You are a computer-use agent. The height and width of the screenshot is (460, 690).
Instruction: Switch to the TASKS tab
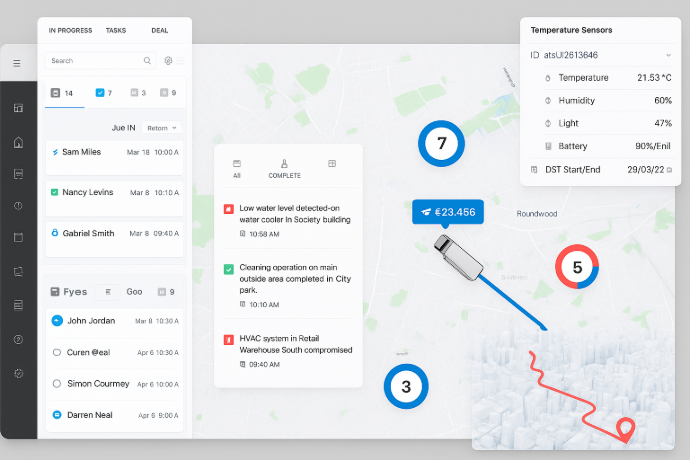click(116, 31)
